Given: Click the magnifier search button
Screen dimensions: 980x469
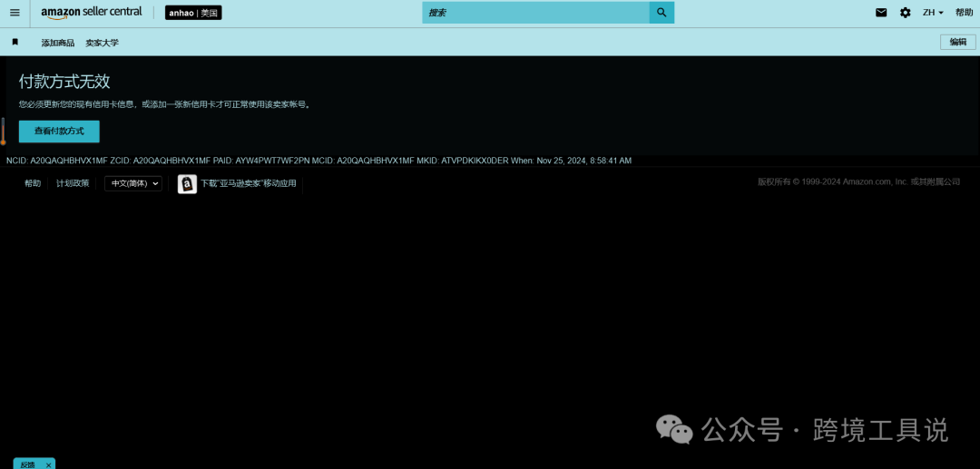Looking at the screenshot, I should (x=661, y=13).
